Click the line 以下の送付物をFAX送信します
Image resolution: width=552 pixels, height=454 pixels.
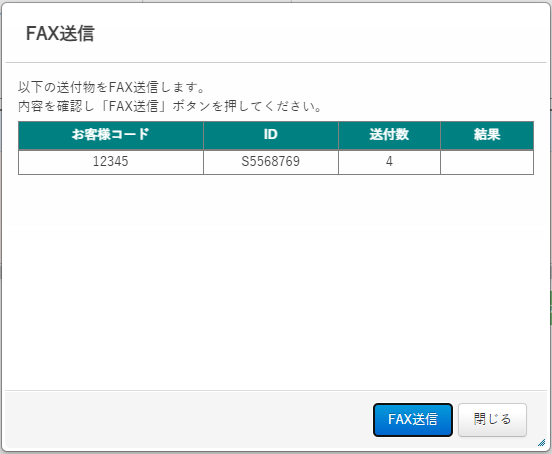111,87
